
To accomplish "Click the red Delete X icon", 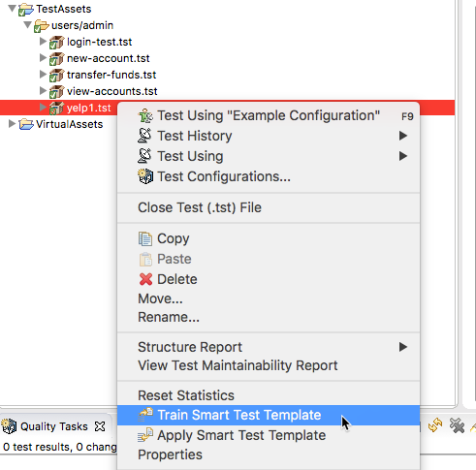I will click(145, 279).
